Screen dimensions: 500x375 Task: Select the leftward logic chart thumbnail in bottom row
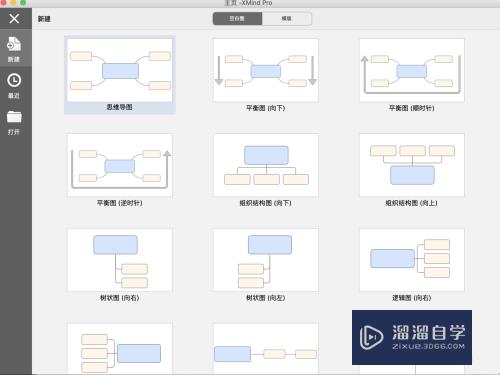tap(120, 349)
